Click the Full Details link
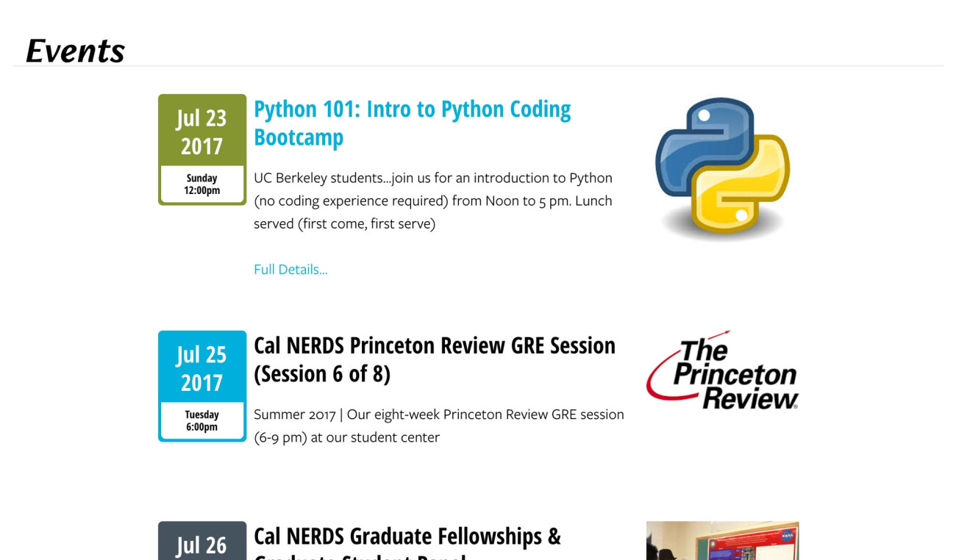 [290, 270]
